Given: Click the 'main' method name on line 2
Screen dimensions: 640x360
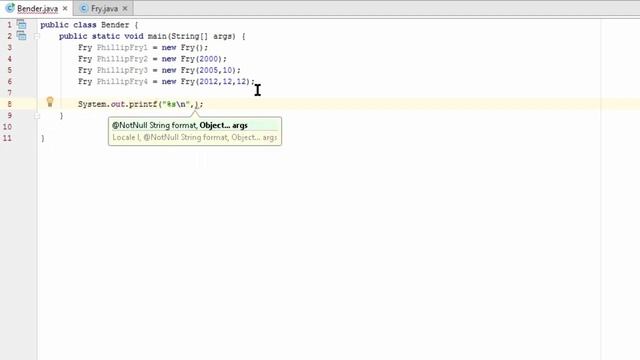Looking at the screenshot, I should 156,36.
